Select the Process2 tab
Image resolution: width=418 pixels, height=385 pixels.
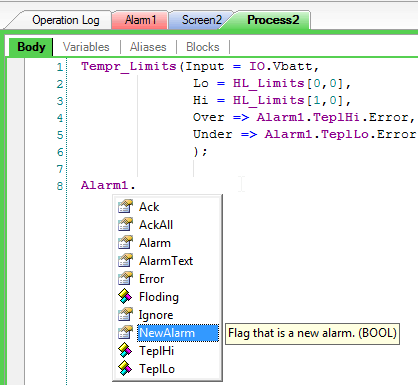point(273,20)
